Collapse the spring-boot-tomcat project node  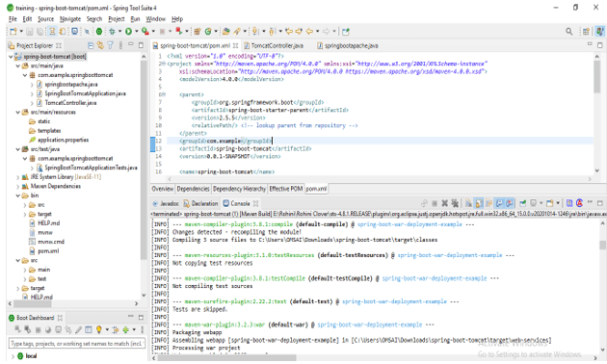11,57
